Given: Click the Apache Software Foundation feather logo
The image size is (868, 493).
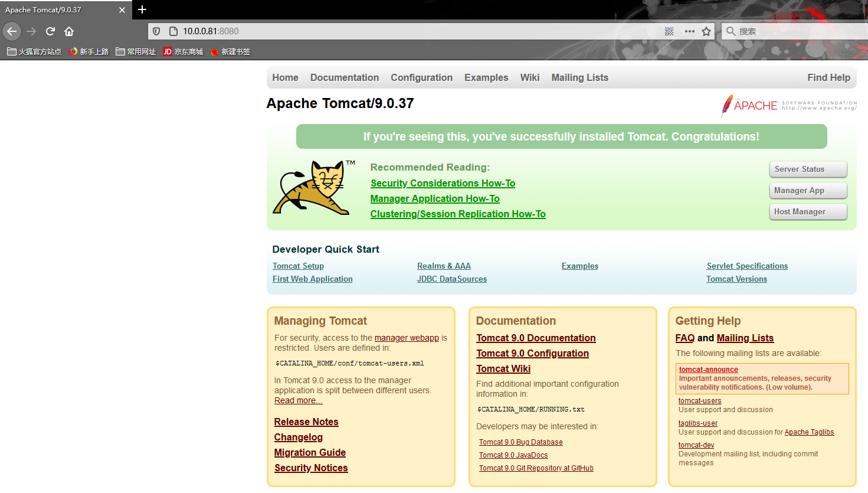Looking at the screenshot, I should coord(788,106).
